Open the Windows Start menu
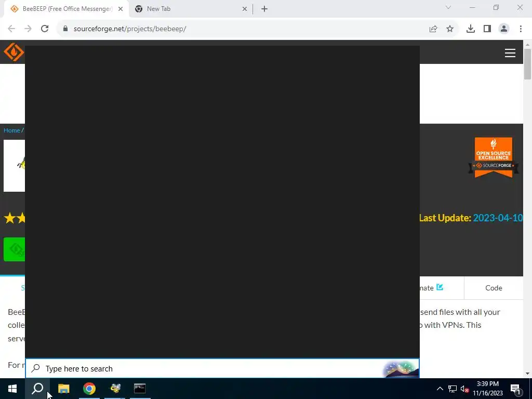The image size is (532, 399). click(x=12, y=389)
